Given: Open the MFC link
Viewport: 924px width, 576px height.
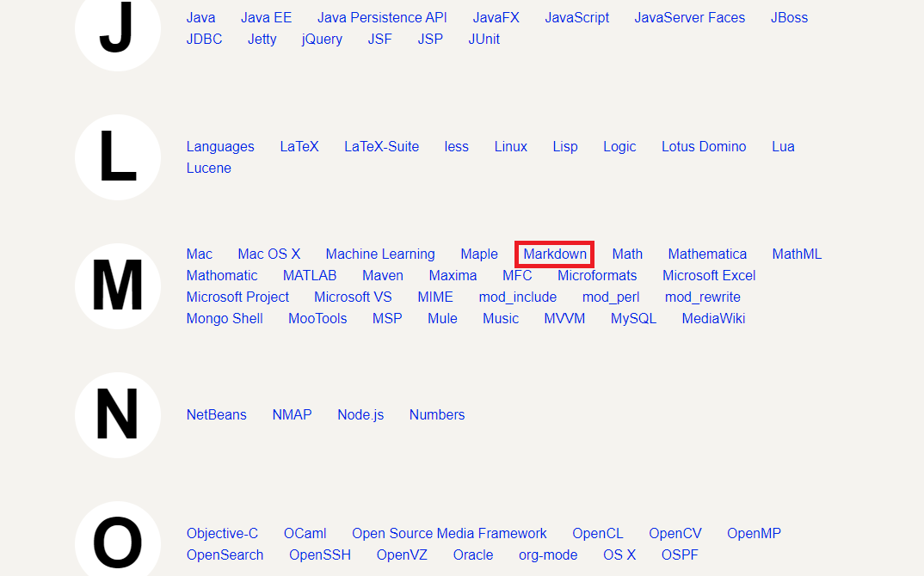Looking at the screenshot, I should [x=517, y=276].
